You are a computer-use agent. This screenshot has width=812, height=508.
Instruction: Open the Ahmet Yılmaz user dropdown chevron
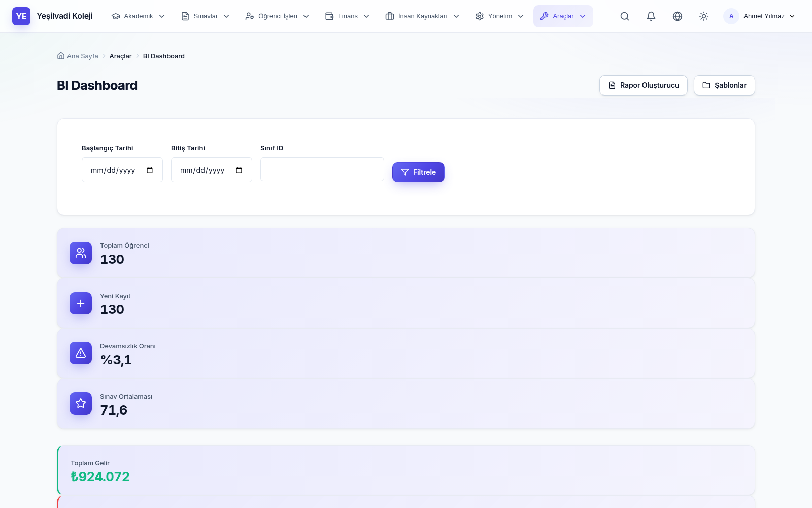(x=792, y=16)
